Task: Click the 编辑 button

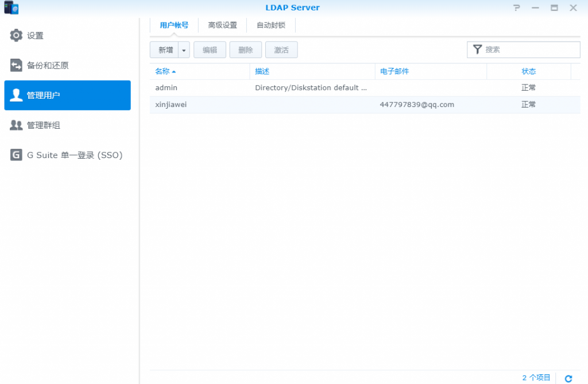Action: (210, 50)
